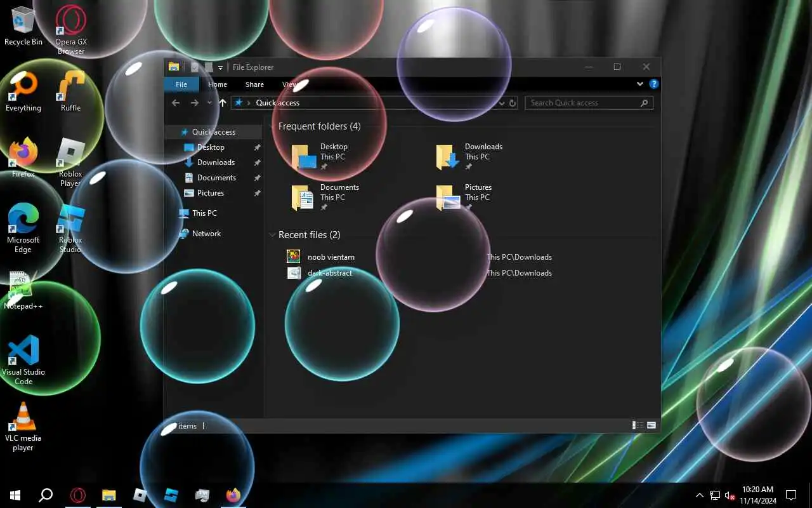
Task: Collapse the Frequent folders group
Action: pyautogui.click(x=273, y=126)
